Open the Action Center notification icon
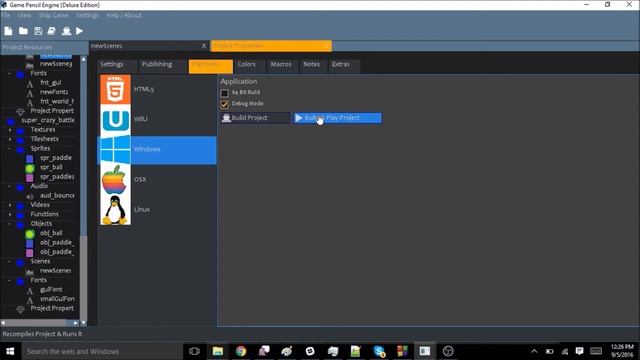The height and width of the screenshot is (360, 640). coord(579,351)
